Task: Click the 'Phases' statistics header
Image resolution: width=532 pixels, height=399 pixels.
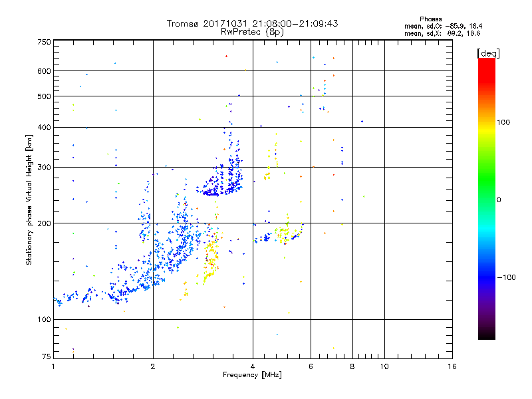Action: 430,19
